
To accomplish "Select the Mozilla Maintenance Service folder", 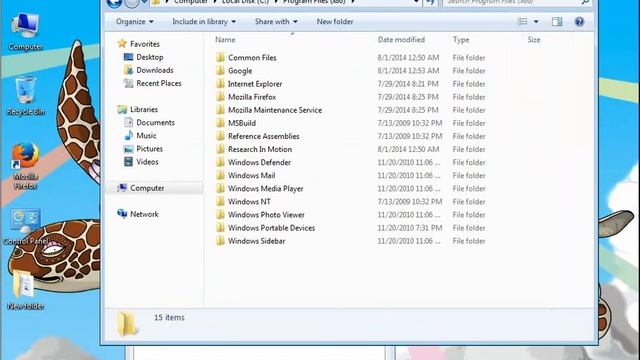I will 275,110.
